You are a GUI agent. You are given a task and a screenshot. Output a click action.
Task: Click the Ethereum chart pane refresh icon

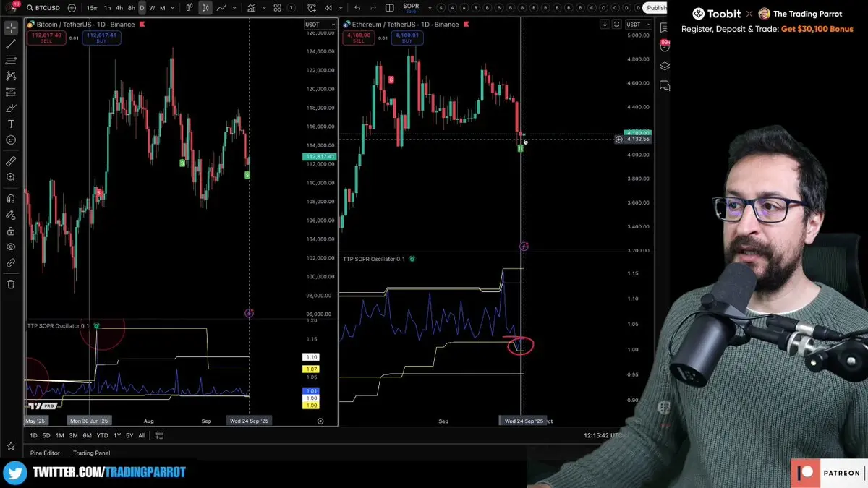[x=617, y=25]
